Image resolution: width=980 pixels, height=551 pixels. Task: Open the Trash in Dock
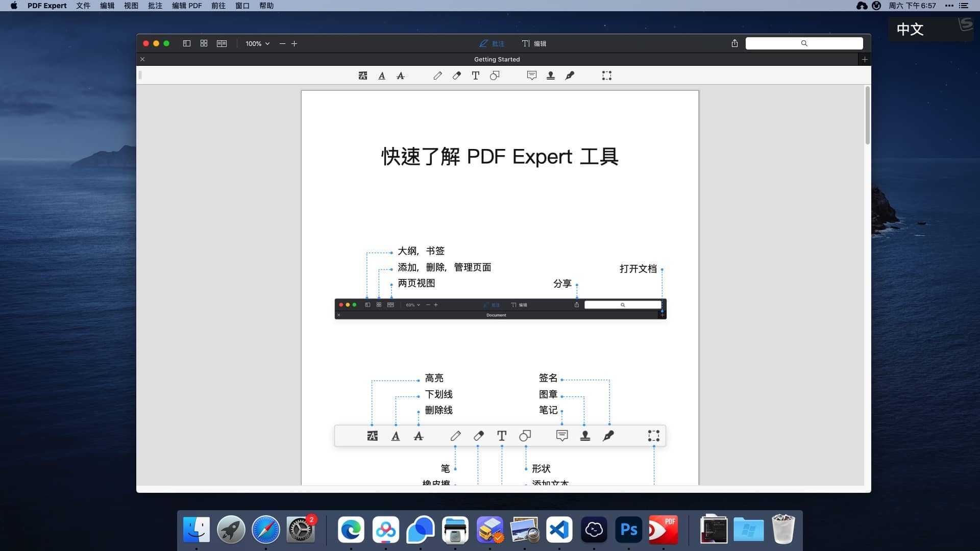pos(783,530)
